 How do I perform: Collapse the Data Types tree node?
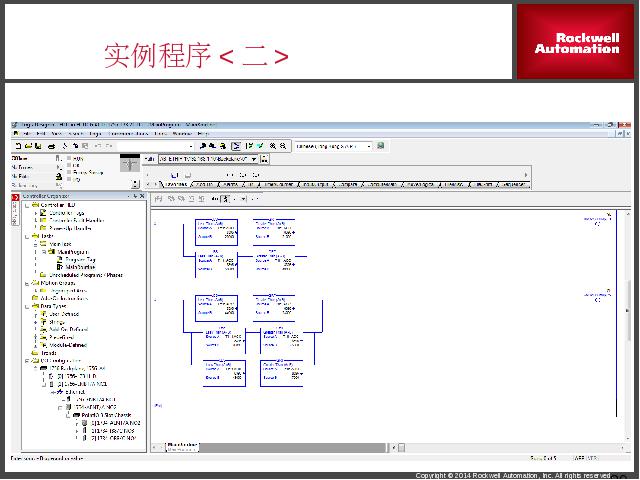[27, 306]
